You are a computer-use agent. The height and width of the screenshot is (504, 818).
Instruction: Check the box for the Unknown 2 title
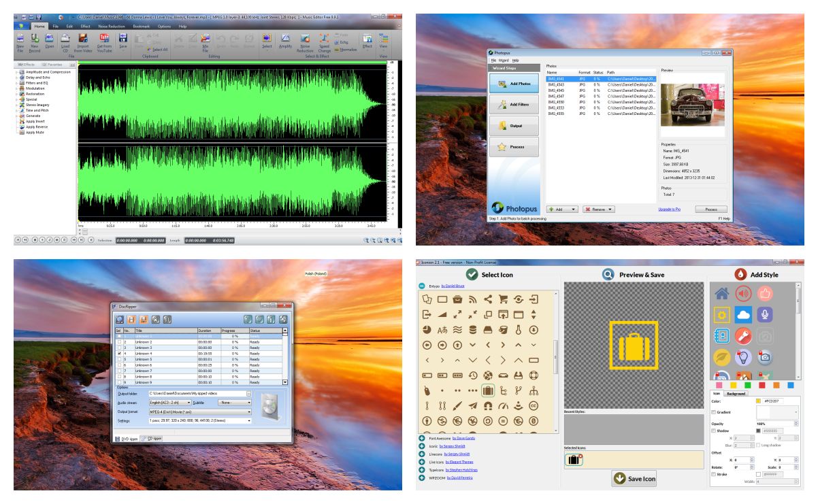[120, 342]
